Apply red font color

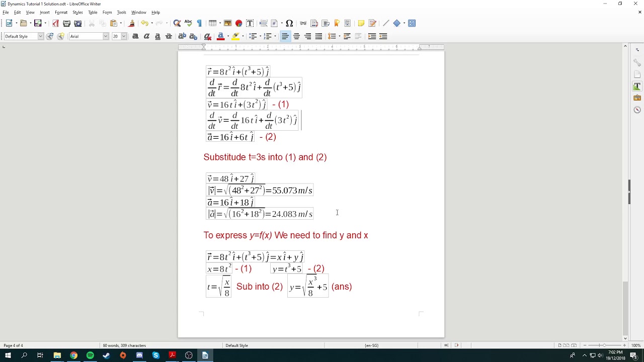(x=220, y=36)
